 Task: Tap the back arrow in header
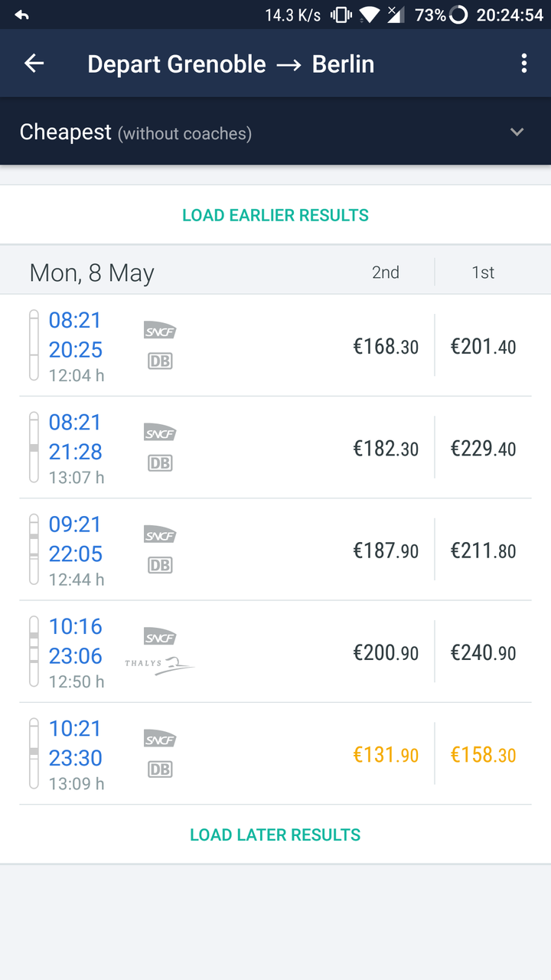click(34, 64)
